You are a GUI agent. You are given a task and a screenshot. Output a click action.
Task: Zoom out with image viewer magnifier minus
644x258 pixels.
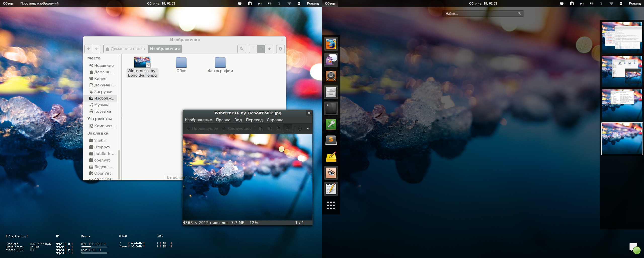coord(270,128)
